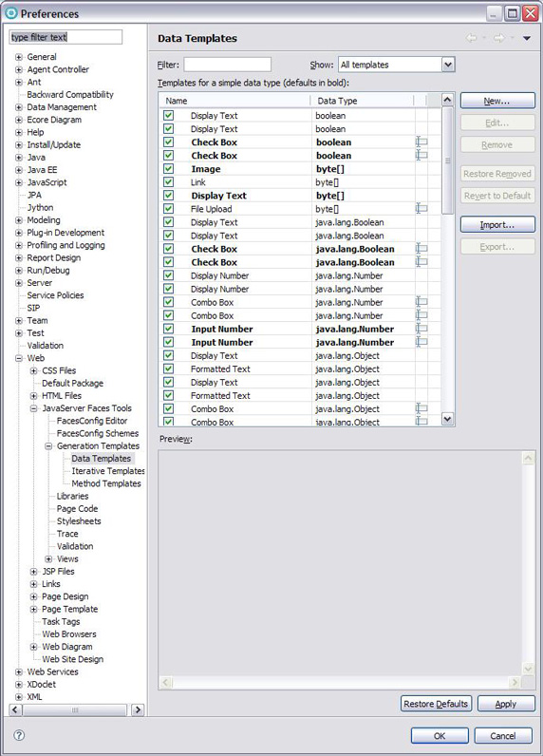
Task: Click the New... button
Action: click(497, 101)
